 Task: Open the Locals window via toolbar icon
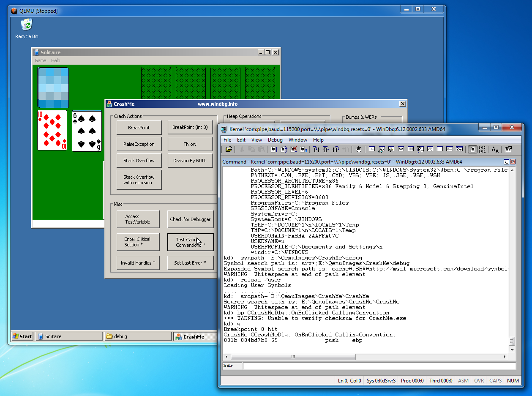coord(391,149)
